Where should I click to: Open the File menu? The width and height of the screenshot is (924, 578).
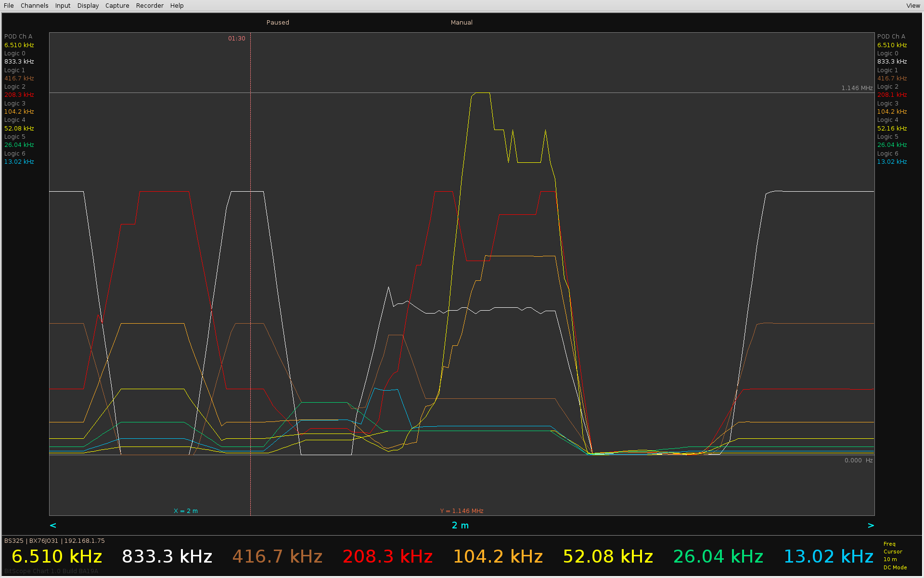9,6
